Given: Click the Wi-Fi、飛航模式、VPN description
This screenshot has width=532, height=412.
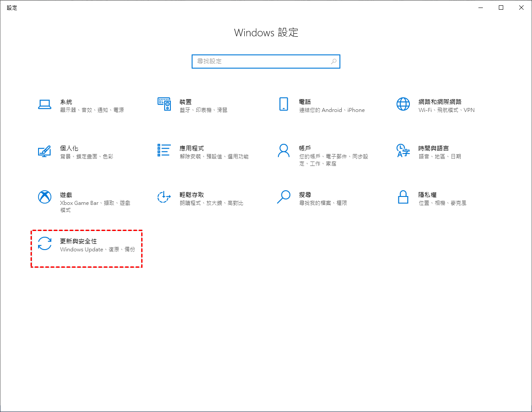Looking at the screenshot, I should [447, 110].
